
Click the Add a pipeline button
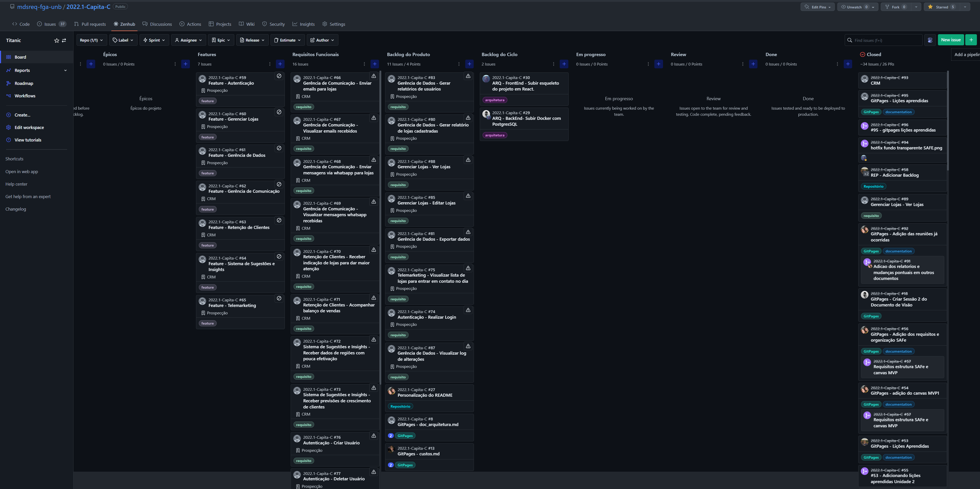tap(966, 54)
